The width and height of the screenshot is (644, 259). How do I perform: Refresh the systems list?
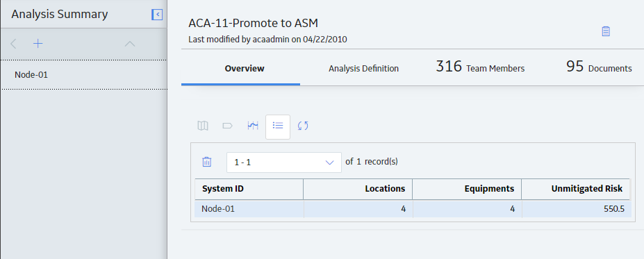click(303, 126)
